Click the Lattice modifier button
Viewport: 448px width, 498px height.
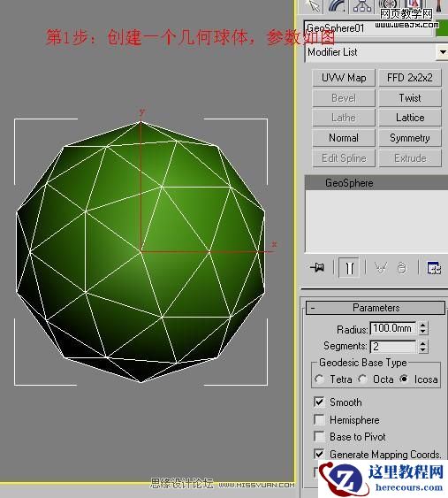[x=410, y=118]
